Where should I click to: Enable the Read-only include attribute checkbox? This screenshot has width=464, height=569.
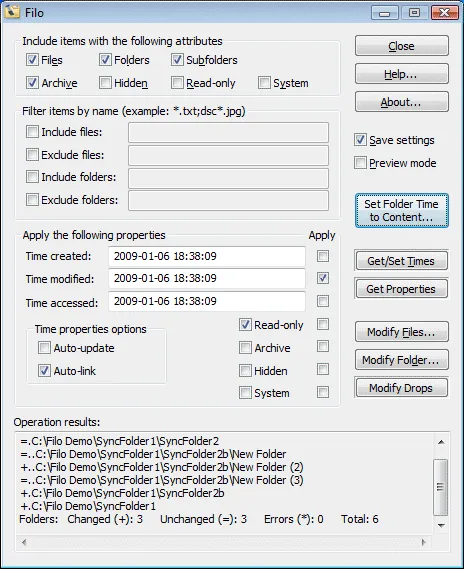click(x=177, y=83)
